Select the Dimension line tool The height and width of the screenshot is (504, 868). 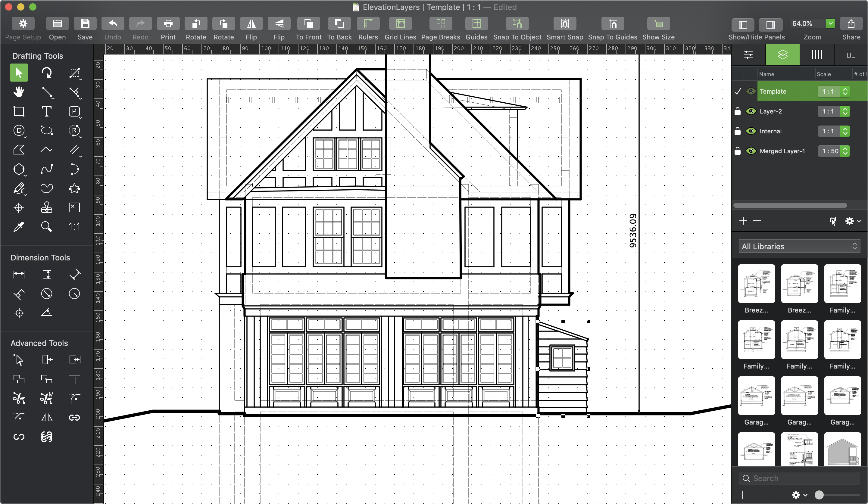(19, 274)
